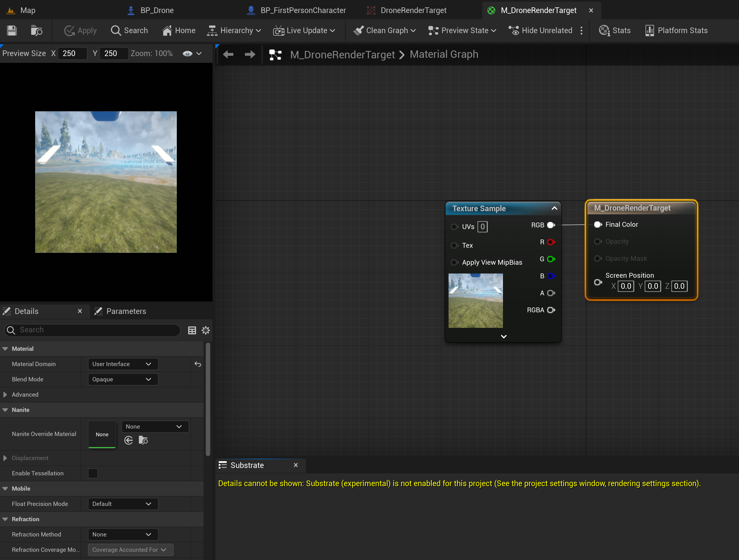Click the red R output pin
This screenshot has width=739, height=560.
[551, 242]
